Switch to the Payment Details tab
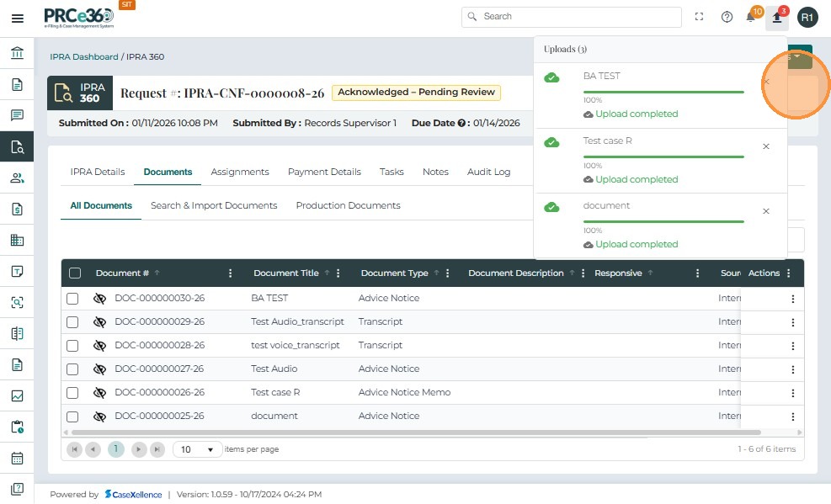Viewport: 831px width, 504px height. pyautogui.click(x=324, y=172)
